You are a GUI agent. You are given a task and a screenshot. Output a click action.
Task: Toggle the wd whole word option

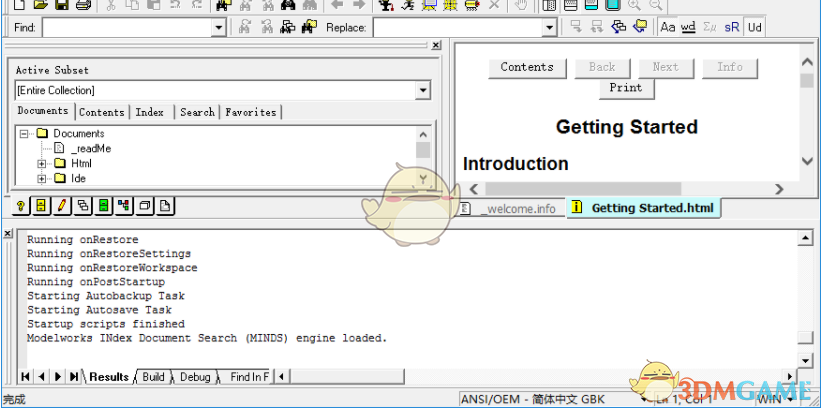688,27
